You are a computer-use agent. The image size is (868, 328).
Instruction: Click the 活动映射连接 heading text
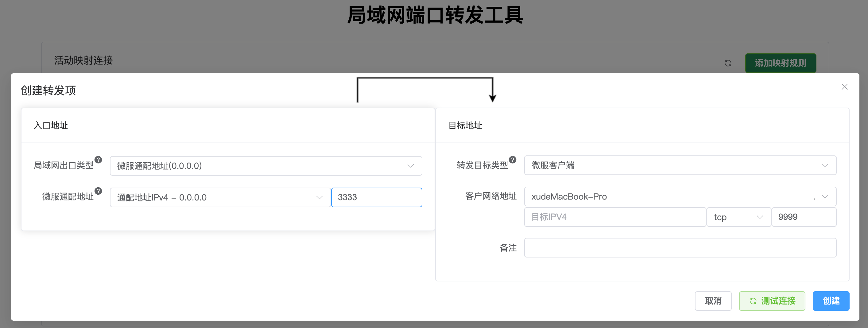83,60
